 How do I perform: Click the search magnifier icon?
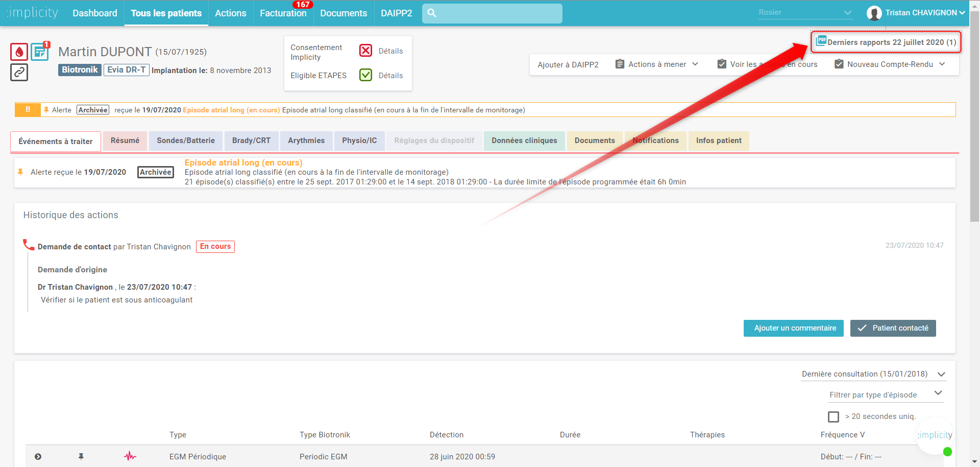point(432,13)
